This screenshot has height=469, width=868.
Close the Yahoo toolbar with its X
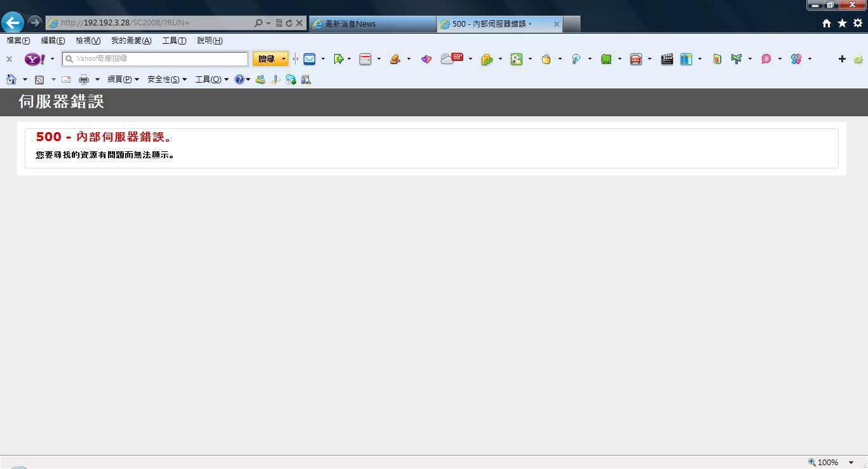[x=9, y=59]
